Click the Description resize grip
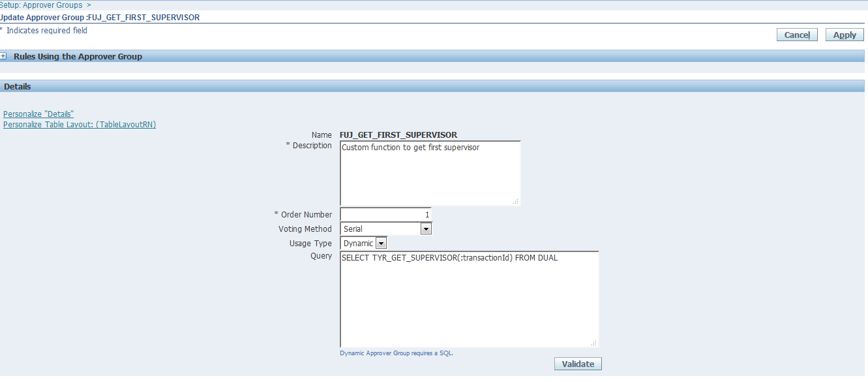This screenshot has width=868, height=382. [516, 201]
